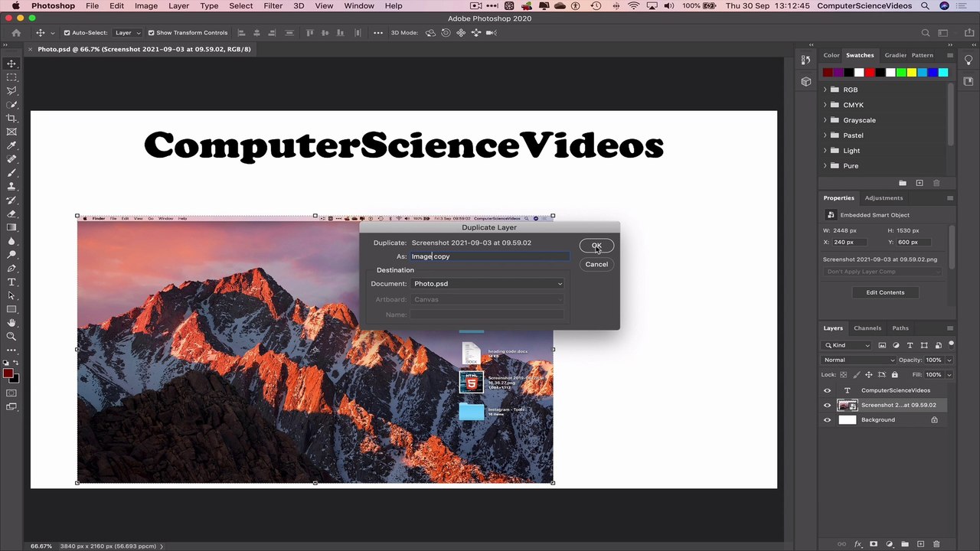
Task: Filter layers by pixel layers icon
Action: pyautogui.click(x=882, y=345)
